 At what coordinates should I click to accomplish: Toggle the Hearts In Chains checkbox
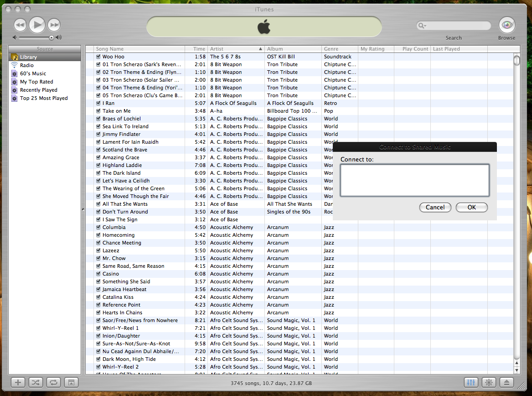(98, 313)
